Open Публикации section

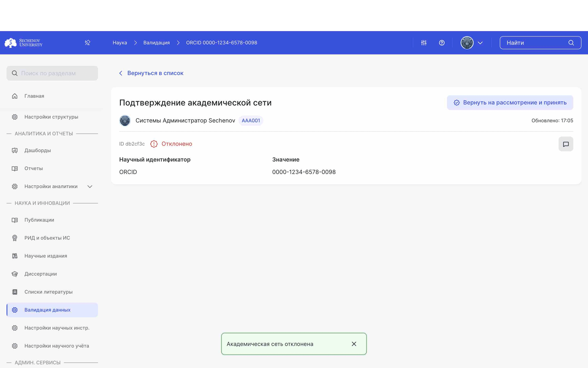pos(52,220)
